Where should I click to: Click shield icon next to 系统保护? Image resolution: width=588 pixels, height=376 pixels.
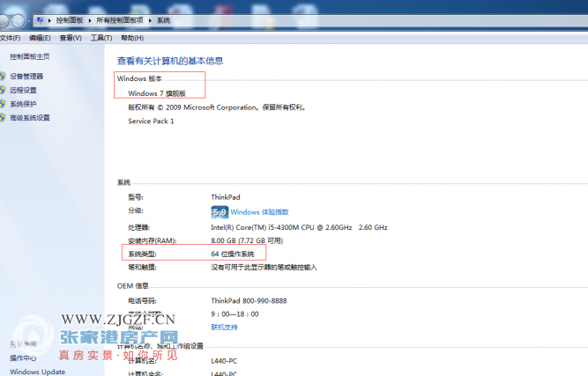pos(3,104)
